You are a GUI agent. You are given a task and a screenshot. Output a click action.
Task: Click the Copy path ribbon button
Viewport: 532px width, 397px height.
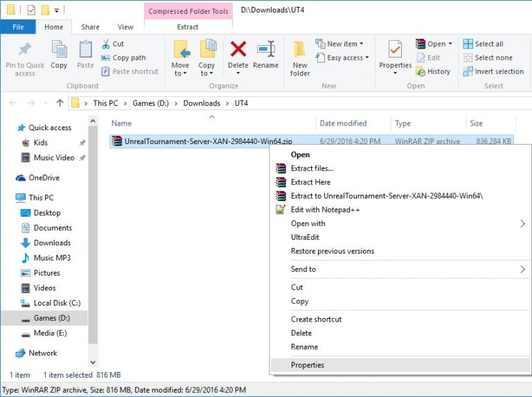(x=123, y=58)
